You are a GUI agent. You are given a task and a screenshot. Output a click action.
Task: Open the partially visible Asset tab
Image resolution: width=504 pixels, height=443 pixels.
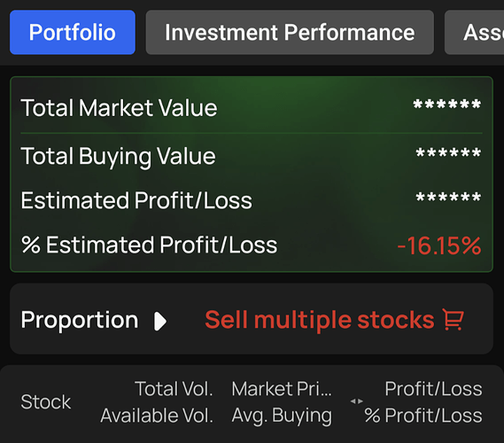475,32
